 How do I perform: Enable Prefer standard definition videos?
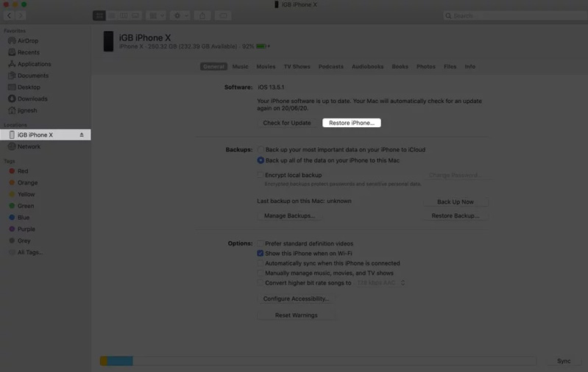[260, 243]
